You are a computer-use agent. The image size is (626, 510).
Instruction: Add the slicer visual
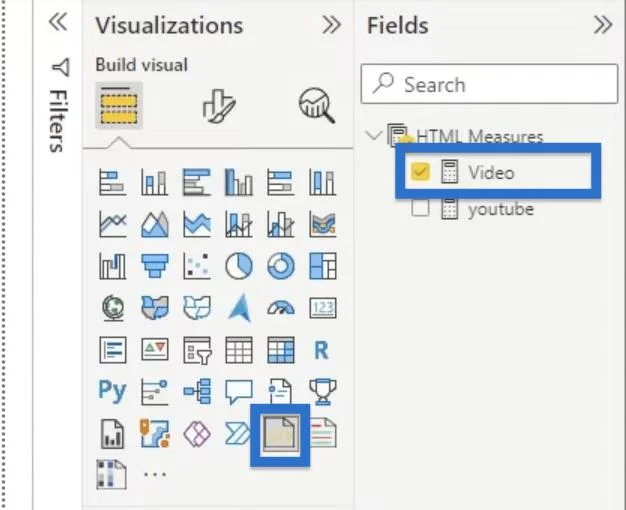point(197,350)
